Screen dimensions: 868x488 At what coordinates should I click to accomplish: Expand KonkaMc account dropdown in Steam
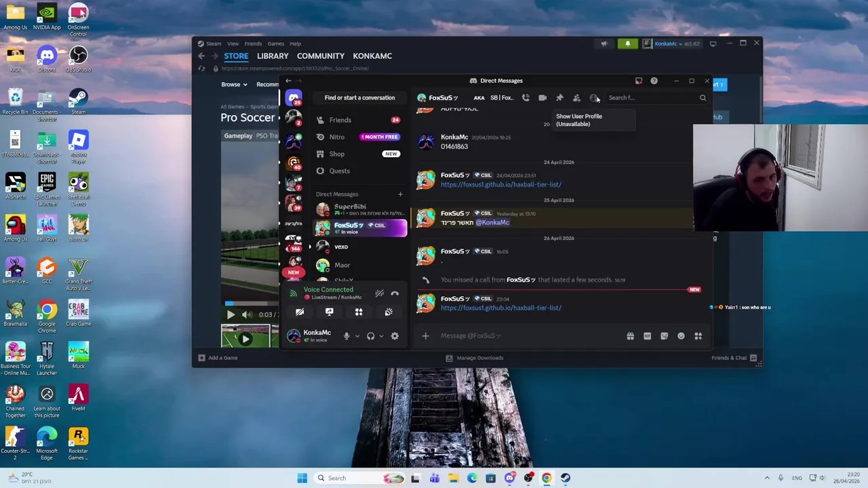671,44
